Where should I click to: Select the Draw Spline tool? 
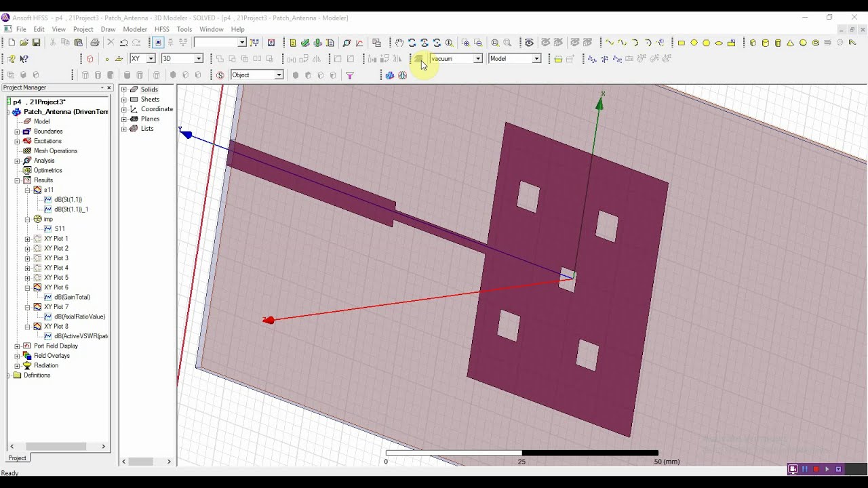[622, 43]
